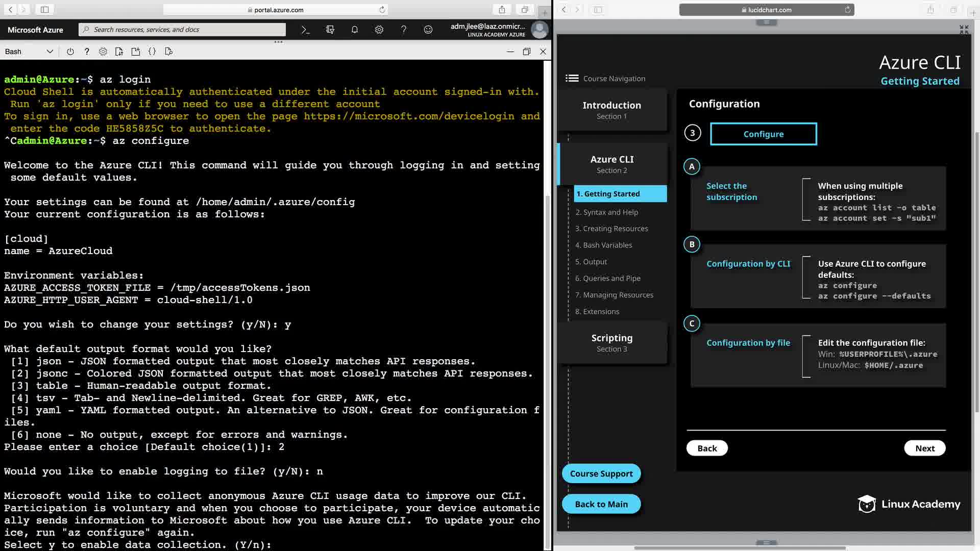Select the Configuration by file link
This screenshot has width=980, height=551.
pyautogui.click(x=748, y=343)
